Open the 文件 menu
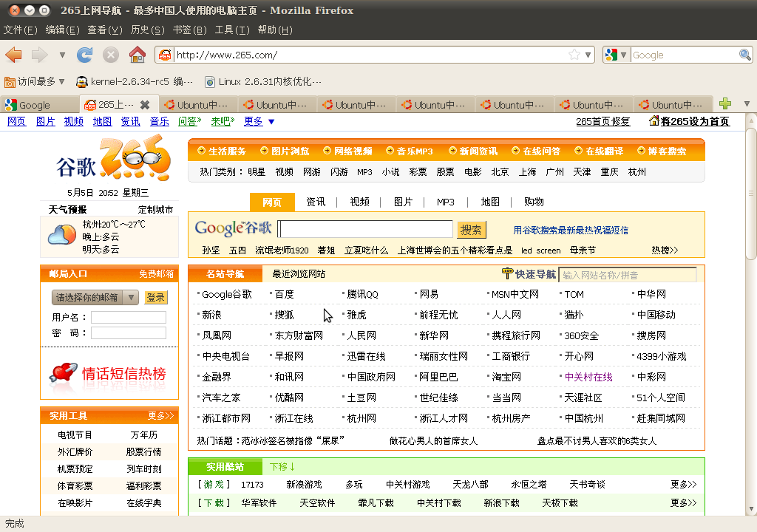The height and width of the screenshot is (532, 757). pyautogui.click(x=20, y=30)
